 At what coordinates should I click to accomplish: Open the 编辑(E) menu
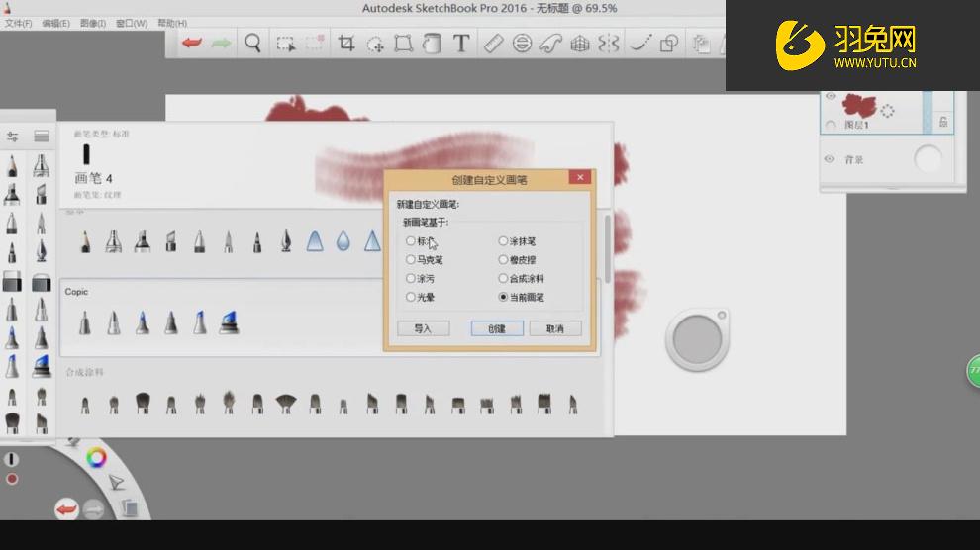coord(55,23)
